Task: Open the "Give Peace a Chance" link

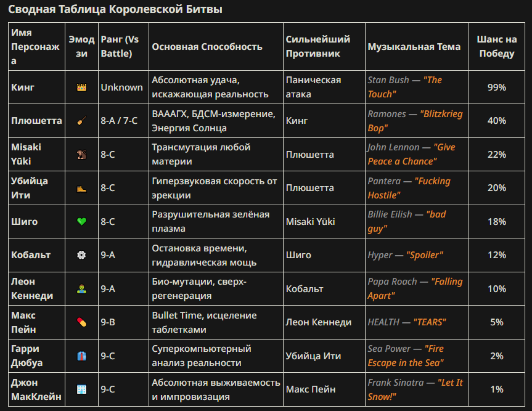Action: (412, 154)
